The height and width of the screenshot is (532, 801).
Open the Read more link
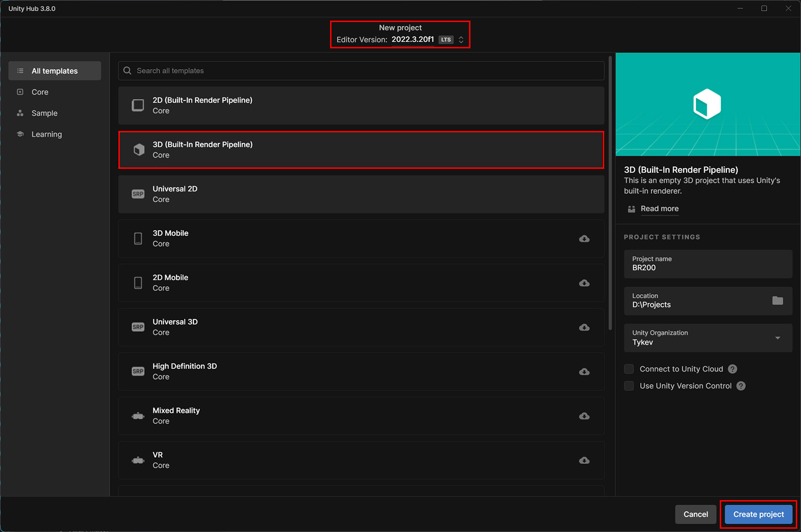point(659,209)
